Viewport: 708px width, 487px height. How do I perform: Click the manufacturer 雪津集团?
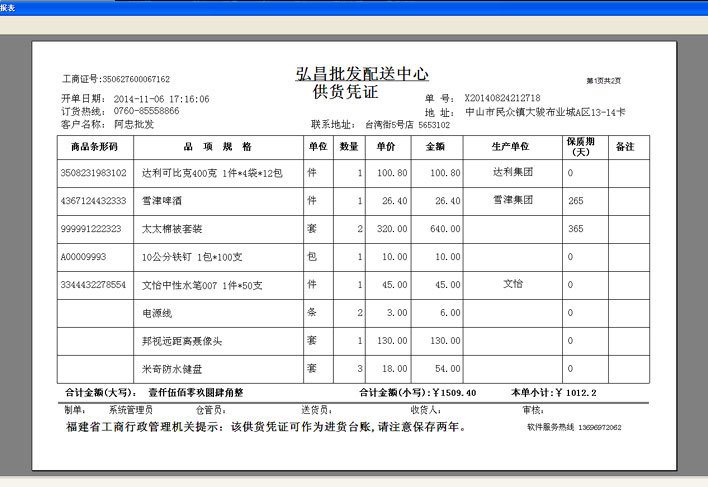513,200
